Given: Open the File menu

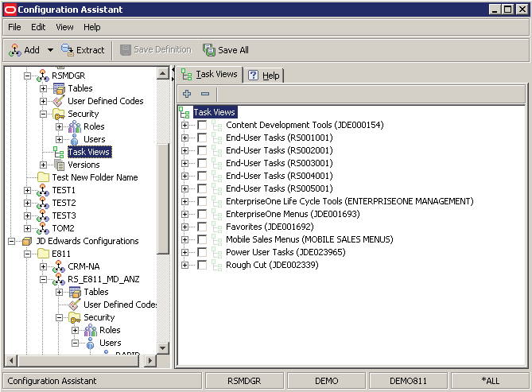Looking at the screenshot, I should pos(14,27).
